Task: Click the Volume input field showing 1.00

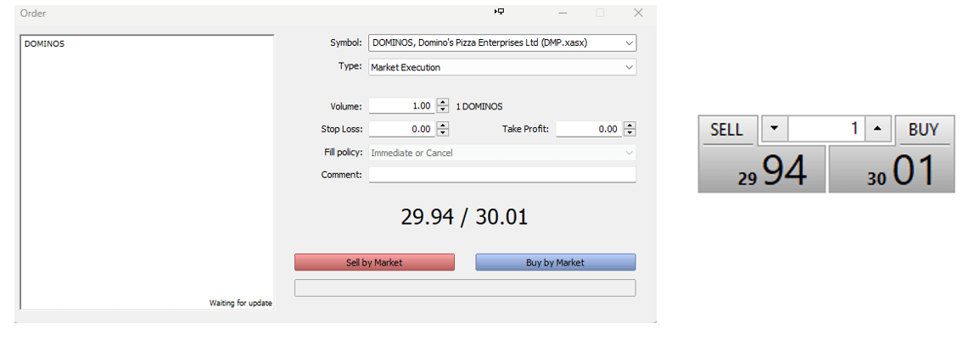Action: [400, 106]
